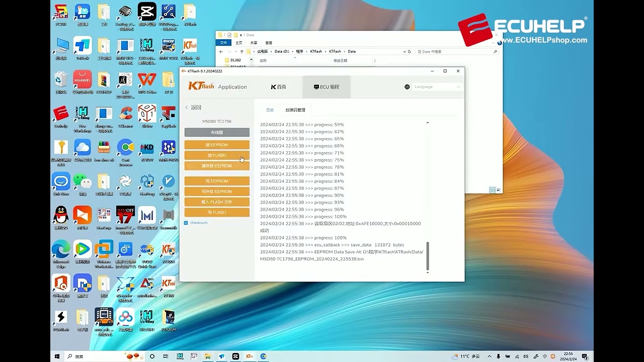Click the globe icon beside Language
The image size is (644, 362).
click(407, 87)
